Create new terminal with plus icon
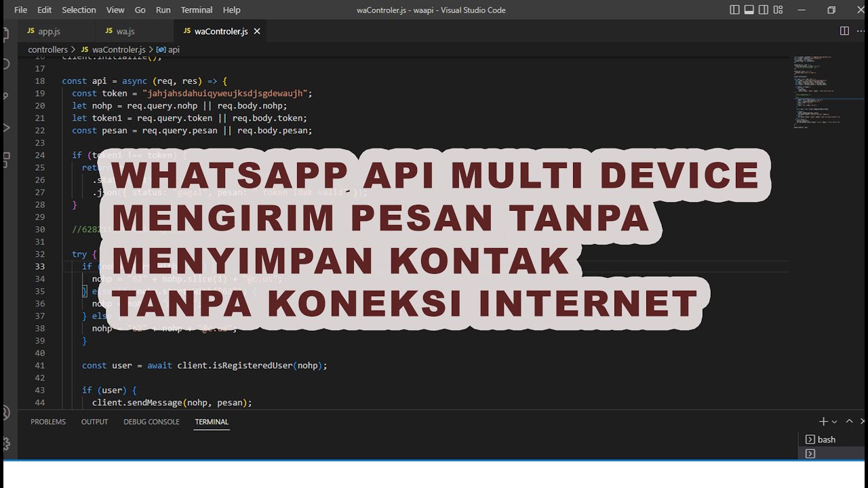This screenshot has width=868, height=488. 823,422
